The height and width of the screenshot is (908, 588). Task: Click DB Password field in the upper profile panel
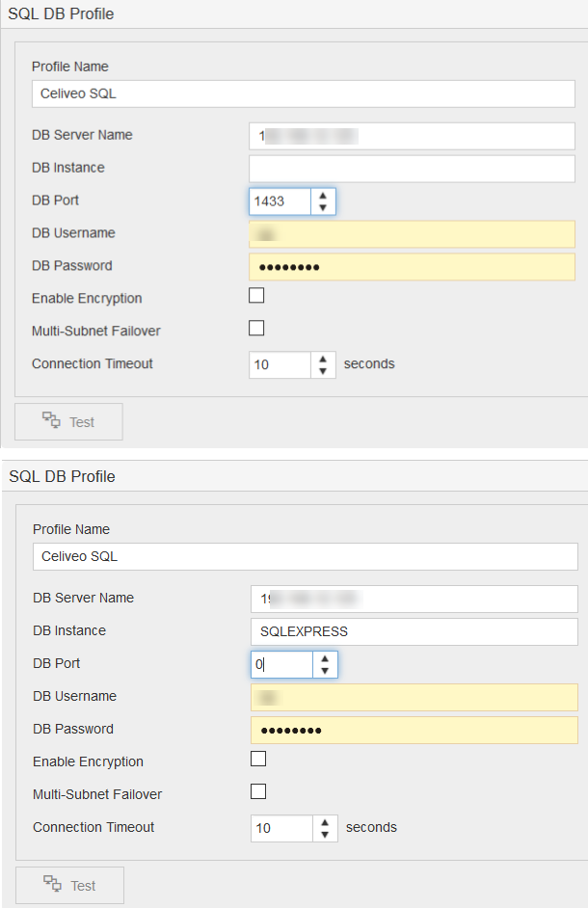[x=412, y=267]
